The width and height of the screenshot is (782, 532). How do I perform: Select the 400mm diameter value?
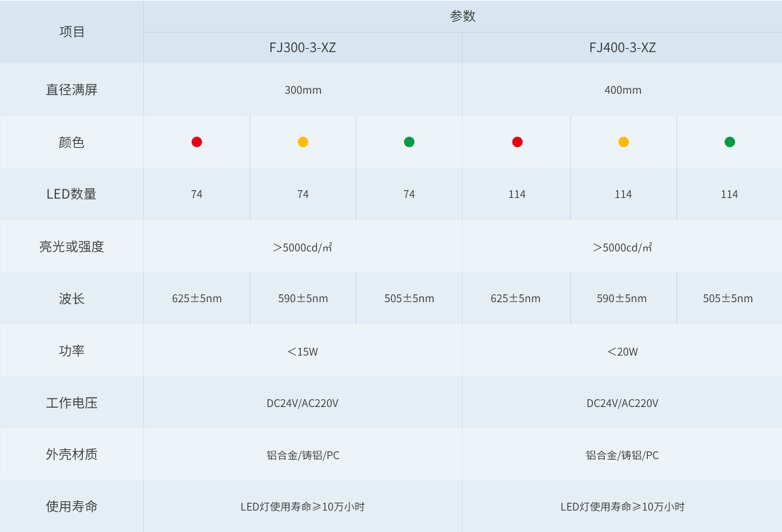[623, 90]
